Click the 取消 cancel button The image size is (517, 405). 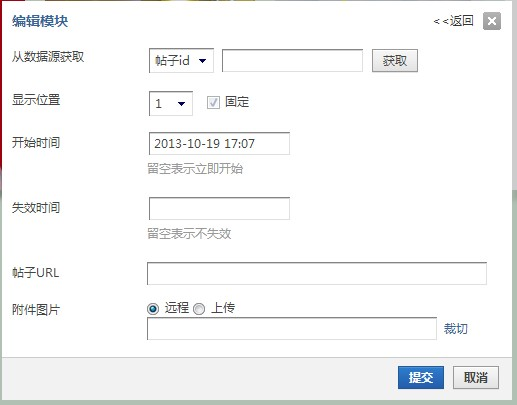476,377
